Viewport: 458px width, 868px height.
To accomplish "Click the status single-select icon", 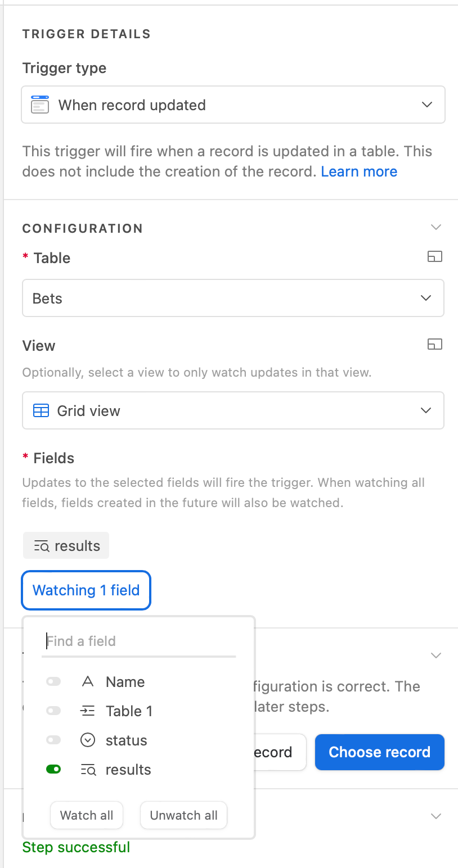I will pyautogui.click(x=88, y=740).
